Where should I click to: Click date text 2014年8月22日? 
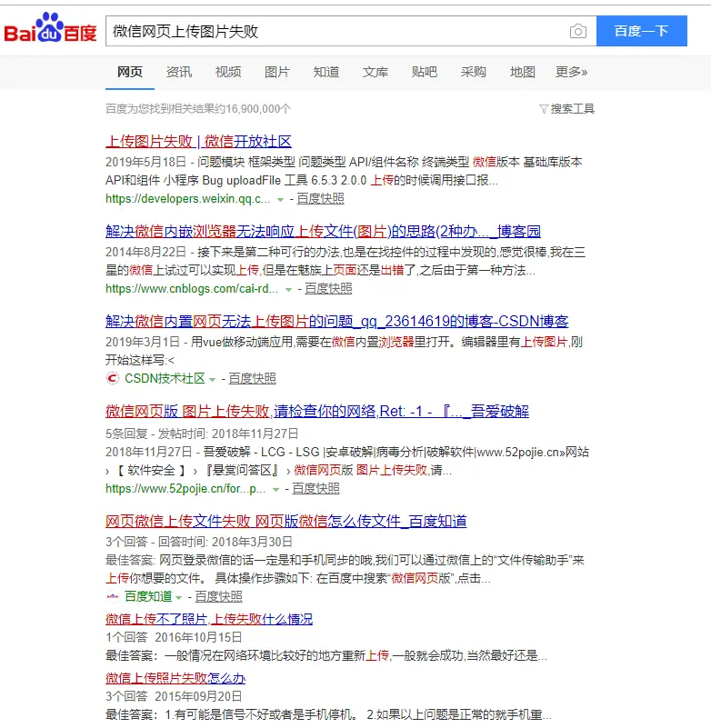(145, 252)
